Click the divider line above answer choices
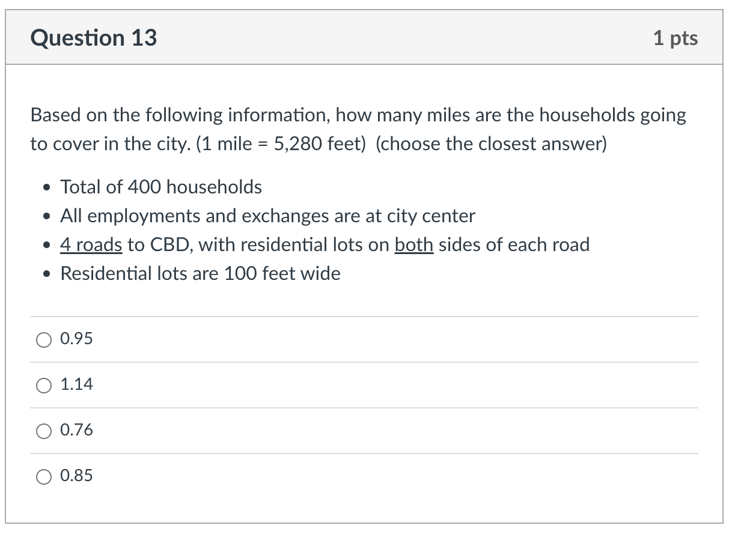756x549 pixels. click(x=364, y=317)
